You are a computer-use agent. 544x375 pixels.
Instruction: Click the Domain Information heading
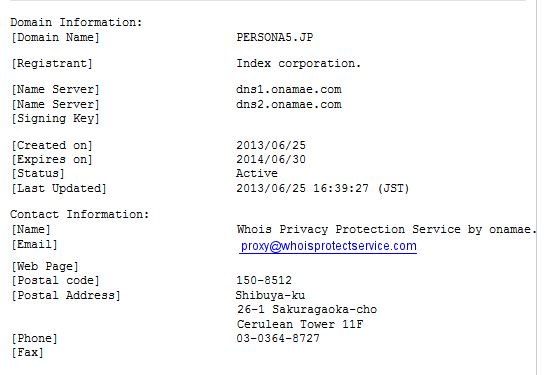point(76,23)
